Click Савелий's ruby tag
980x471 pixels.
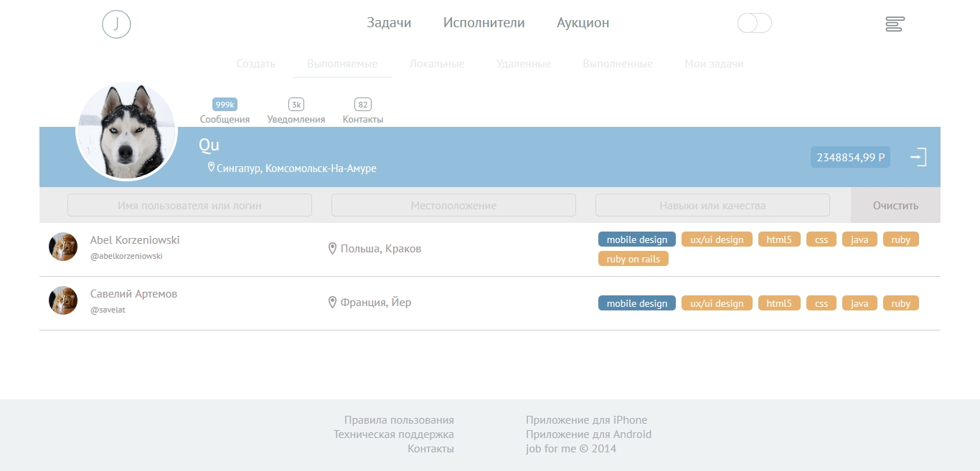[901, 303]
